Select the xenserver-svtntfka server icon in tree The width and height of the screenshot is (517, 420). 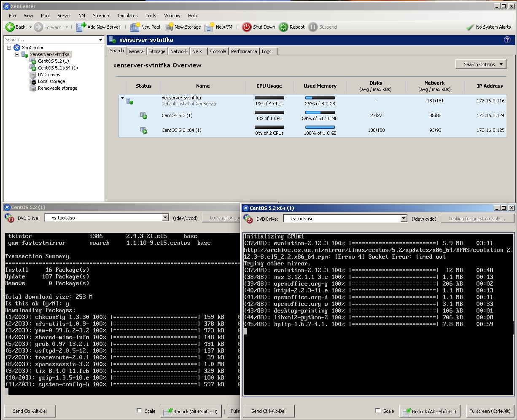(25, 54)
